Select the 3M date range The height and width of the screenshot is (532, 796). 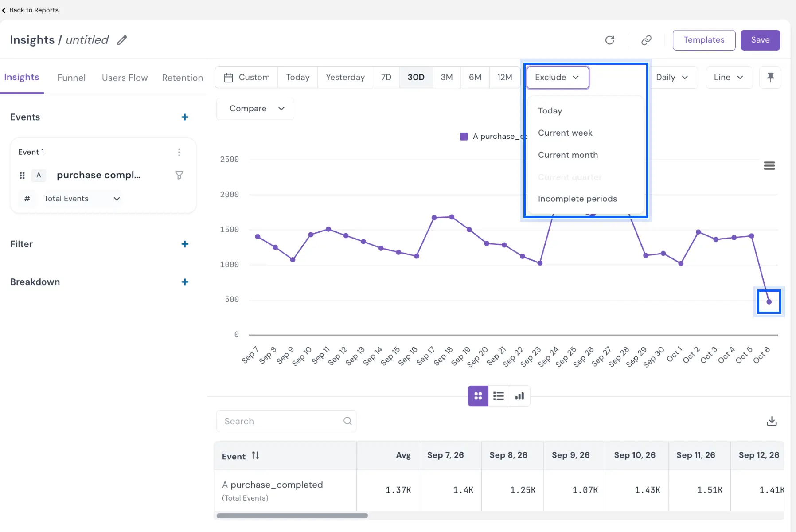[447, 78]
